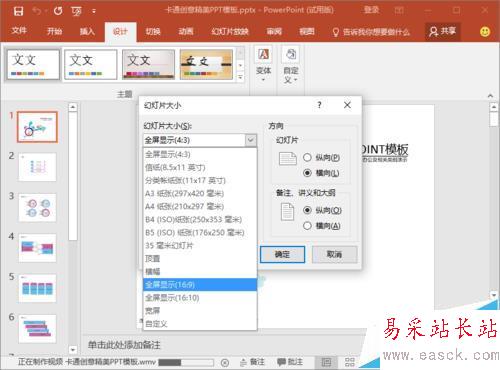Image resolution: width=500 pixels, height=370 pixels.
Task: Choose 全屏显示(4:3) from the list
Action: (x=200, y=154)
